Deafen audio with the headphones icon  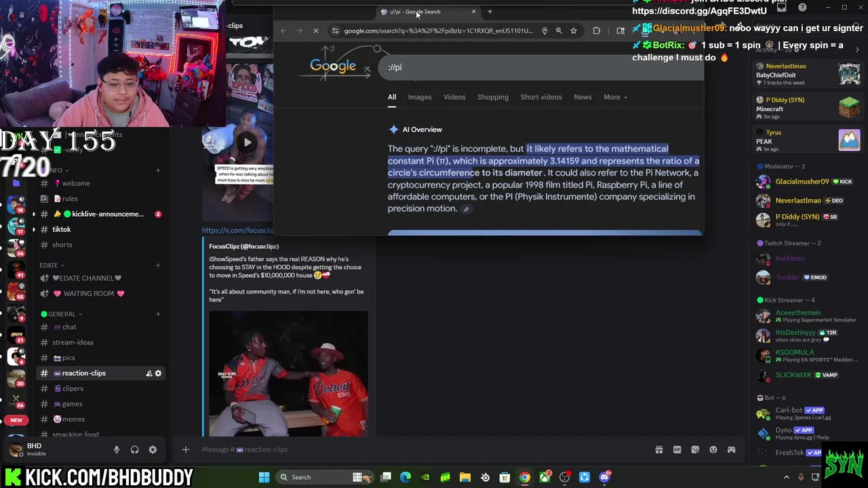click(x=134, y=449)
